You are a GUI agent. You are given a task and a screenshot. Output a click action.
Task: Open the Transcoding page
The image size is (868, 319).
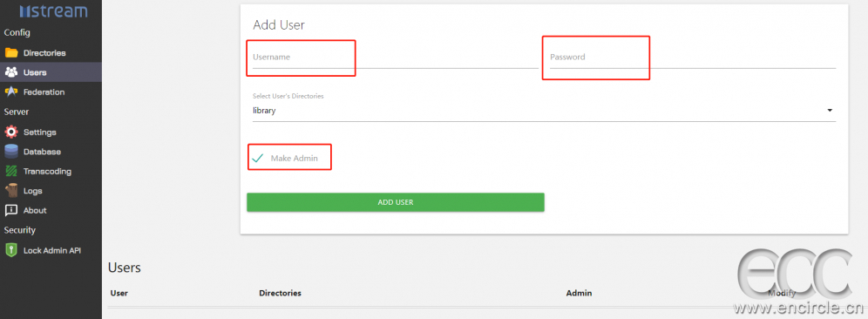pos(51,171)
